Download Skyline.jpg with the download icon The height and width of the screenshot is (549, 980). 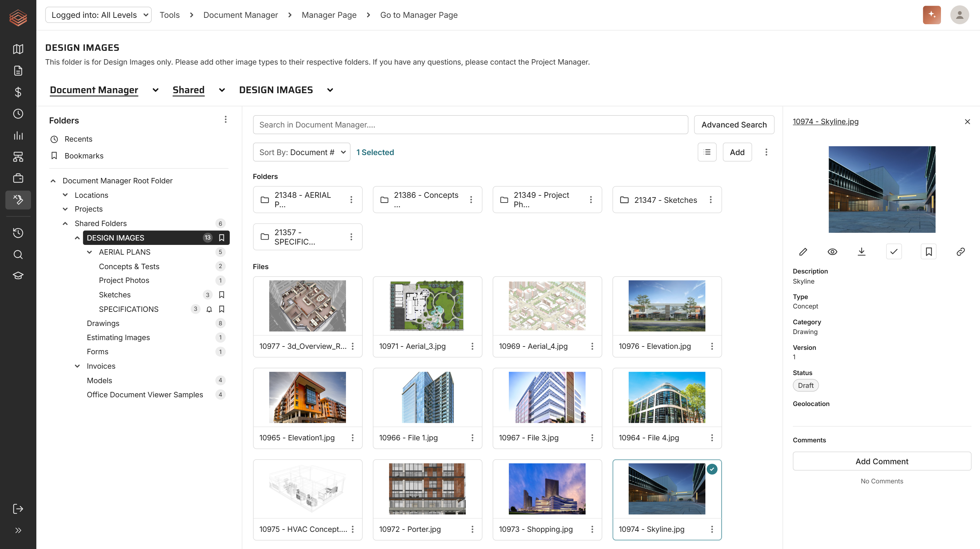pyautogui.click(x=861, y=252)
